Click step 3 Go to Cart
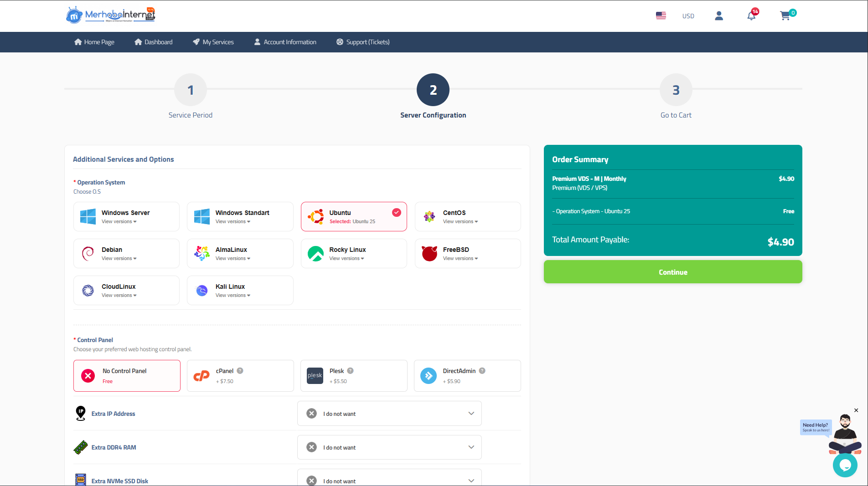Screen dimensions: 868x486 pos(676,90)
